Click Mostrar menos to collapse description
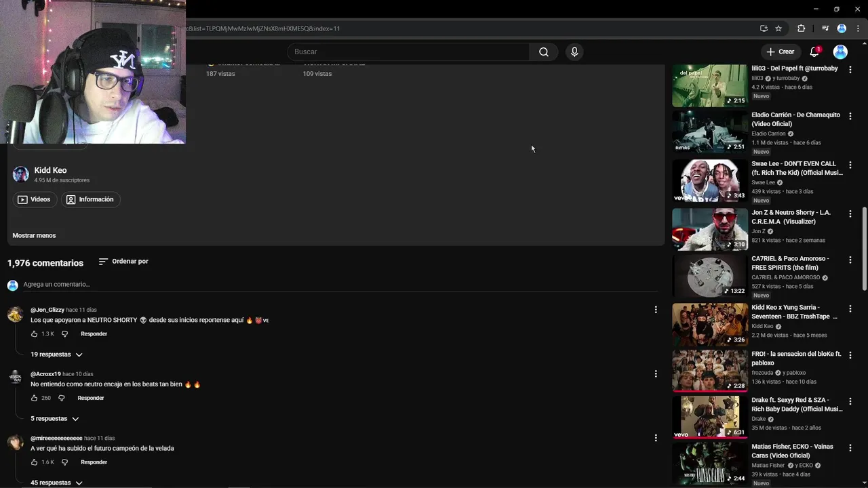The width and height of the screenshot is (868, 488). [34, 235]
